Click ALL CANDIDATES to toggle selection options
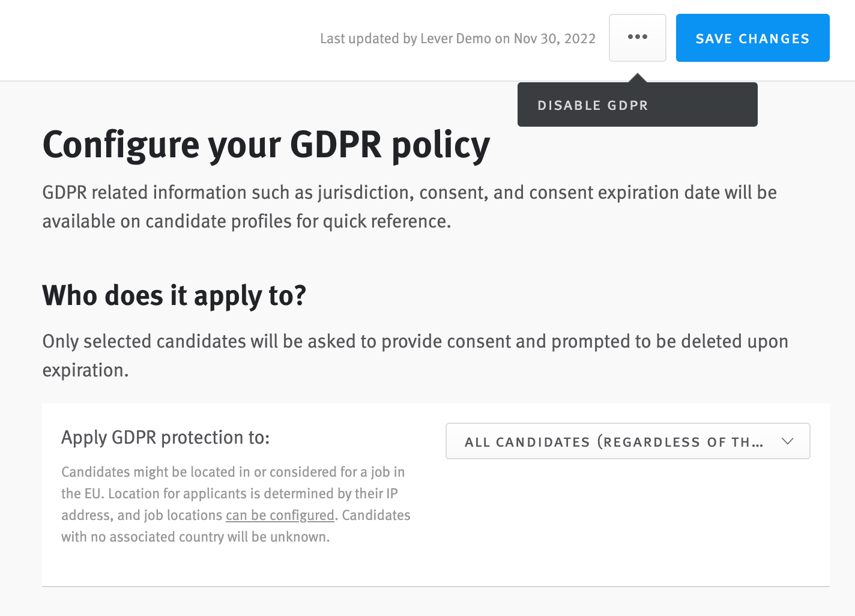The width and height of the screenshot is (855, 616). 612,441
